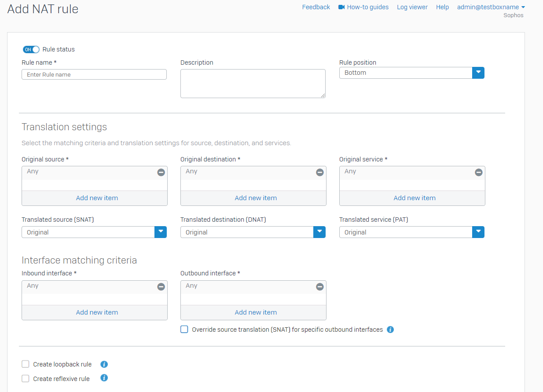The image size is (543, 392).
Task: Open the Rule position dropdown
Action: pyautogui.click(x=478, y=73)
